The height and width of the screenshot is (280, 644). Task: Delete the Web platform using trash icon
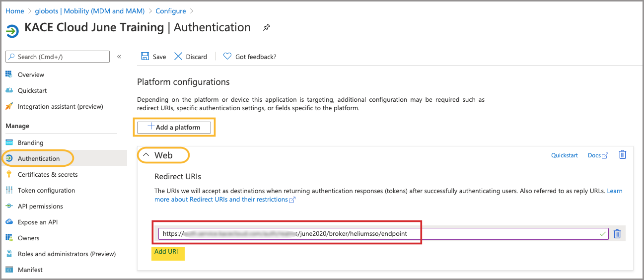pos(622,155)
